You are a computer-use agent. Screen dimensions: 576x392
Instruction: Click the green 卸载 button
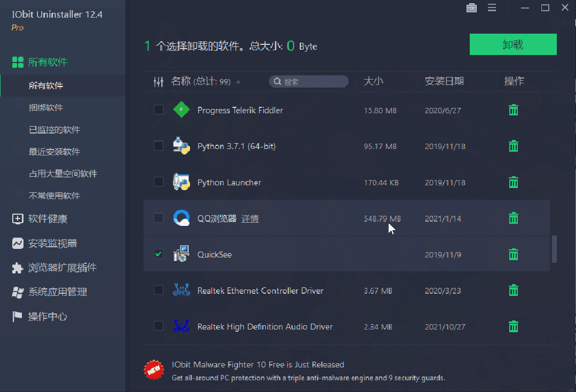coord(512,44)
